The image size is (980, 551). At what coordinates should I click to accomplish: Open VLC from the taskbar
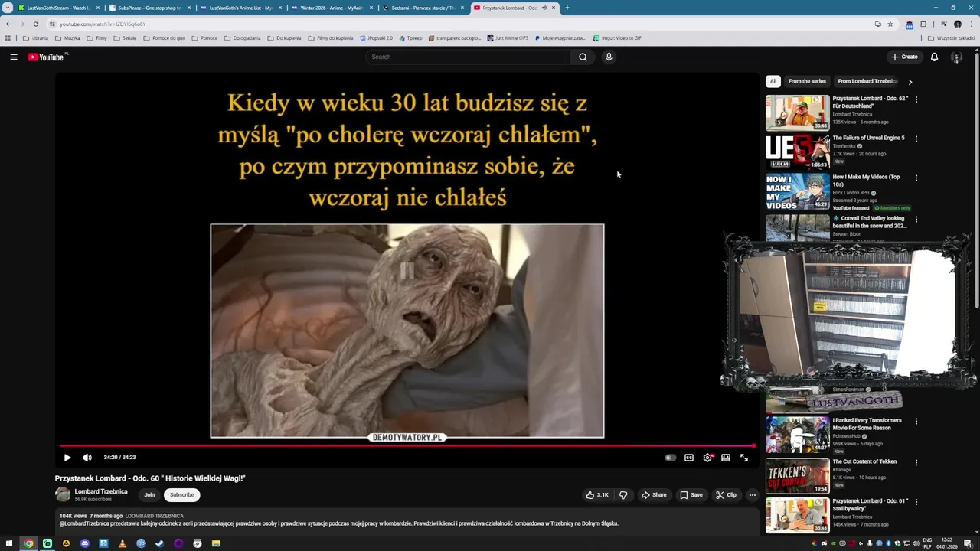[x=122, y=543]
